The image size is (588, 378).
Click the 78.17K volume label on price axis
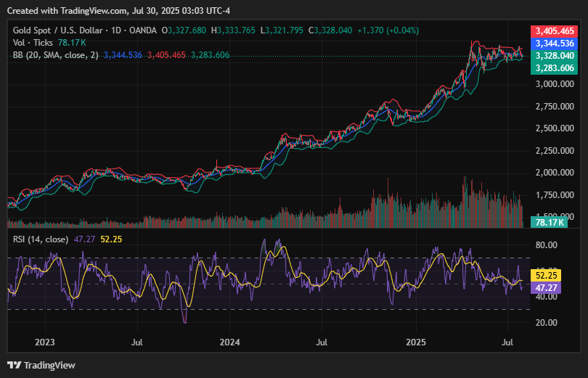(550, 223)
